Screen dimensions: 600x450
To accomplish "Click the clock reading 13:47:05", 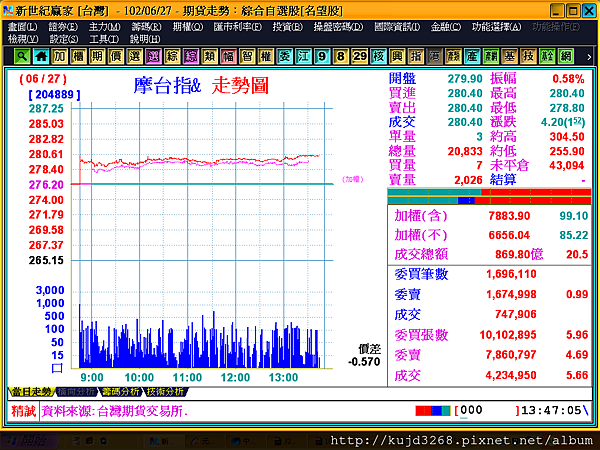I will (551, 411).
